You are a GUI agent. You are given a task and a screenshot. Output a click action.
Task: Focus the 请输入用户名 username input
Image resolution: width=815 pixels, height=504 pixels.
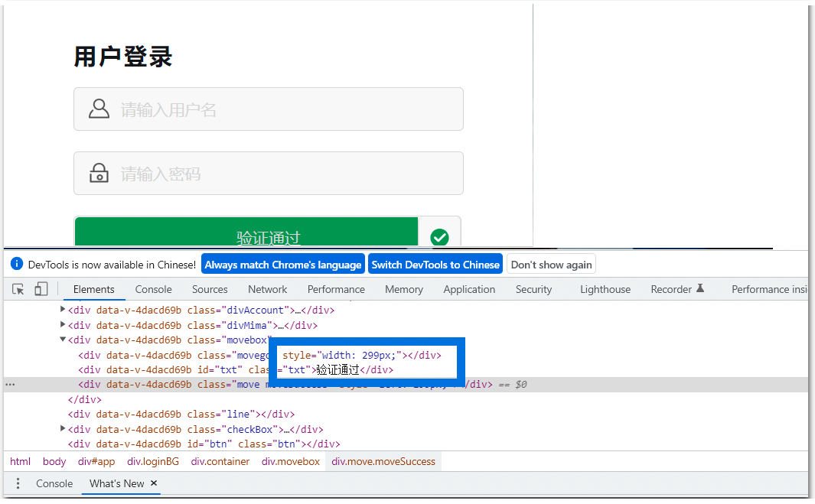click(268, 109)
